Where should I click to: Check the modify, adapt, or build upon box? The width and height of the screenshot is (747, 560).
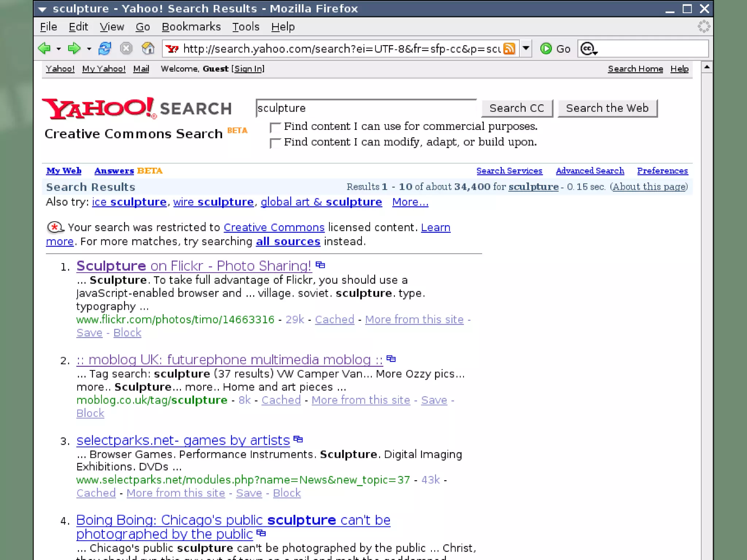coord(275,143)
